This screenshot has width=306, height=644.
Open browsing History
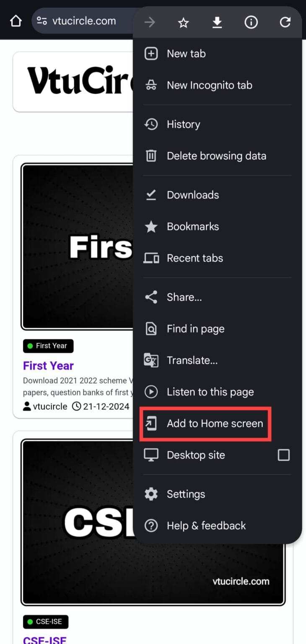tap(217, 124)
